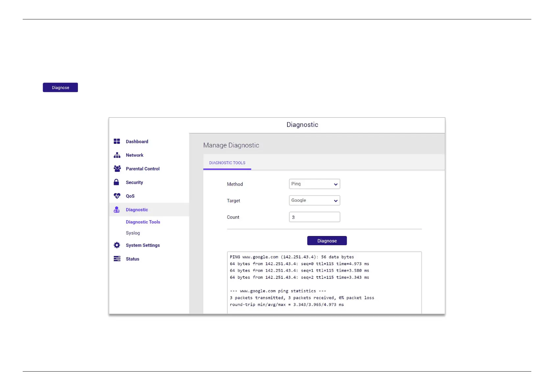The width and height of the screenshot is (554, 392).
Task: Click the QoS heartbeat icon
Action: click(117, 196)
